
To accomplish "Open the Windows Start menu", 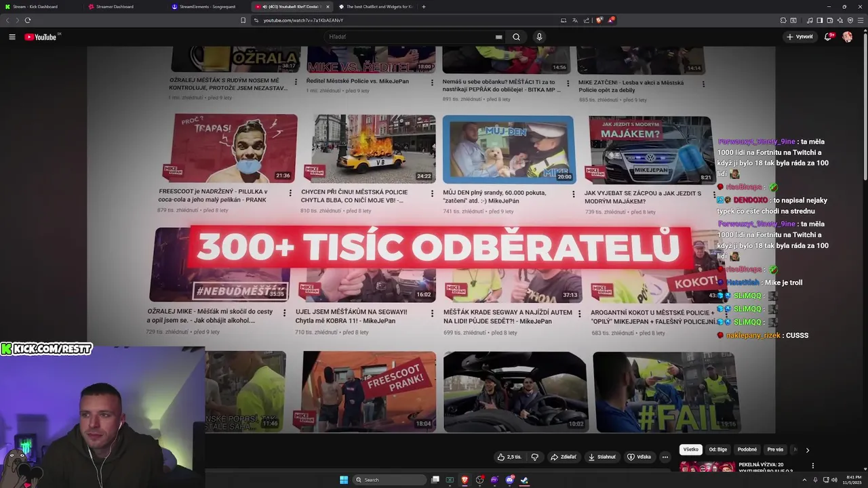I will click(x=344, y=480).
